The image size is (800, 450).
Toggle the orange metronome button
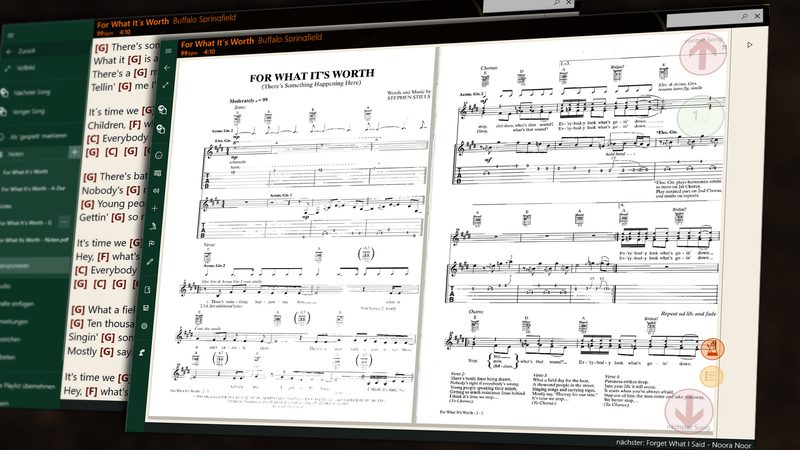click(x=712, y=349)
